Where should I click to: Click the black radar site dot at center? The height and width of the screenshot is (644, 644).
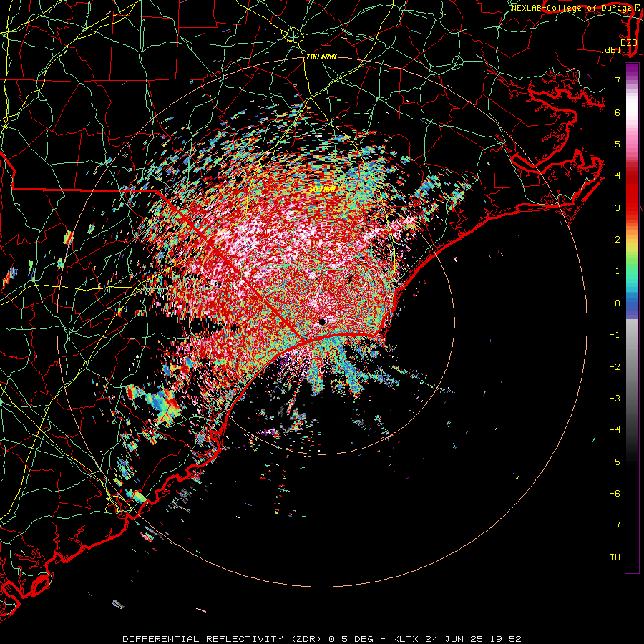click(x=322, y=321)
